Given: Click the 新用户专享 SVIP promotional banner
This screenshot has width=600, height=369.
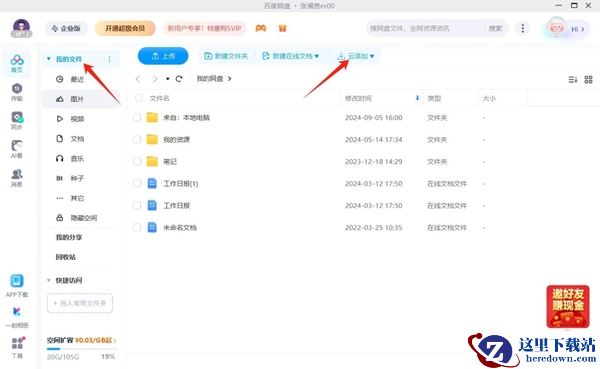Looking at the screenshot, I should click(x=204, y=28).
